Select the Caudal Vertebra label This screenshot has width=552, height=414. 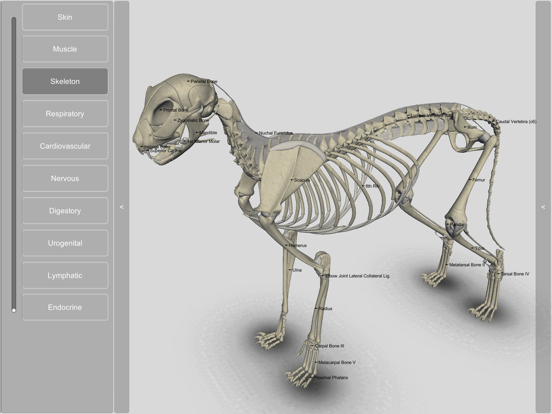tap(516, 121)
